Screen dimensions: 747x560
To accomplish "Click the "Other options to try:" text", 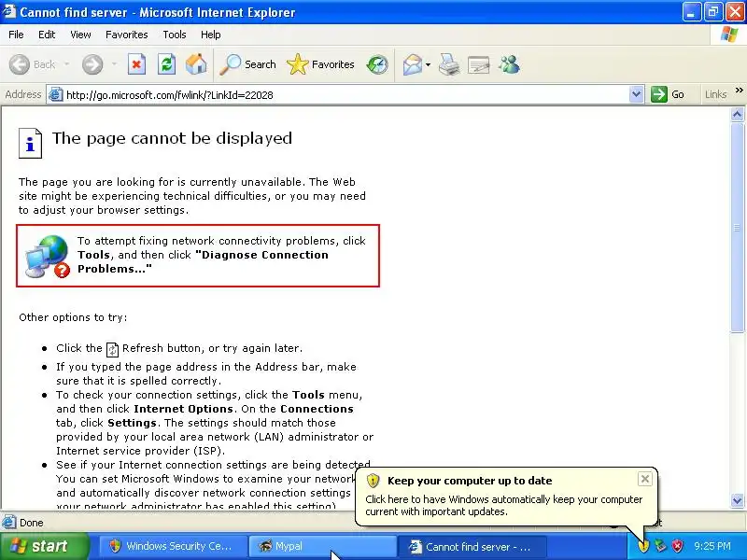I will click(73, 317).
